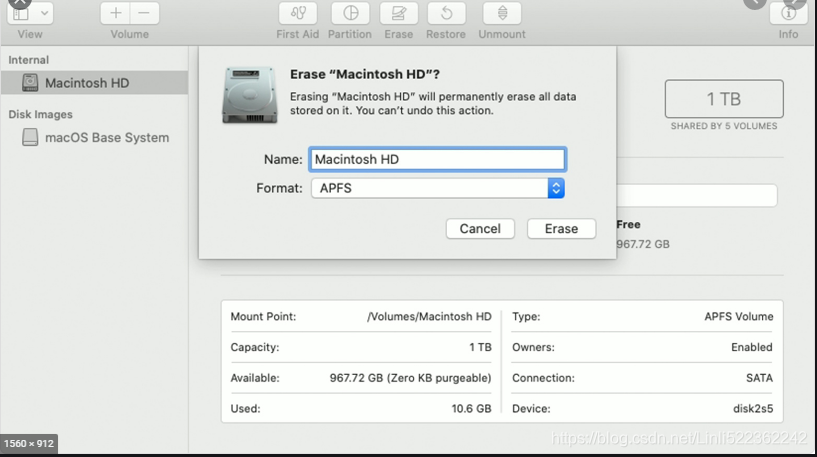
Task: Click the 1 TB capacity box
Action: (x=724, y=98)
